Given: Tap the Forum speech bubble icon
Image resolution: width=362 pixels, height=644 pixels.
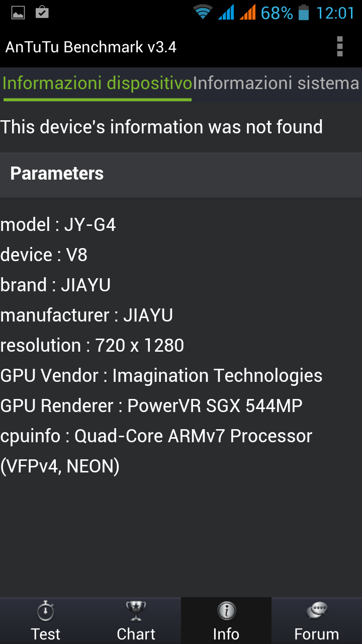Looking at the screenshot, I should tap(317, 611).
